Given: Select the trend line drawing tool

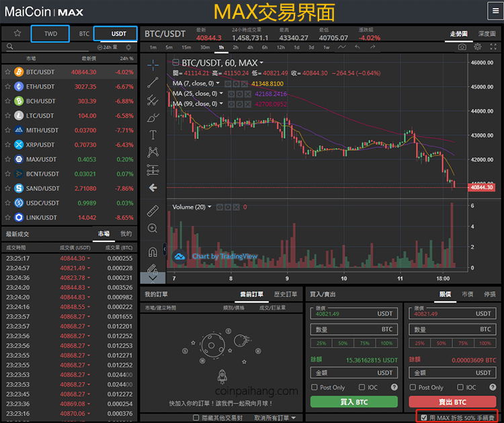Looking at the screenshot, I should [153, 83].
